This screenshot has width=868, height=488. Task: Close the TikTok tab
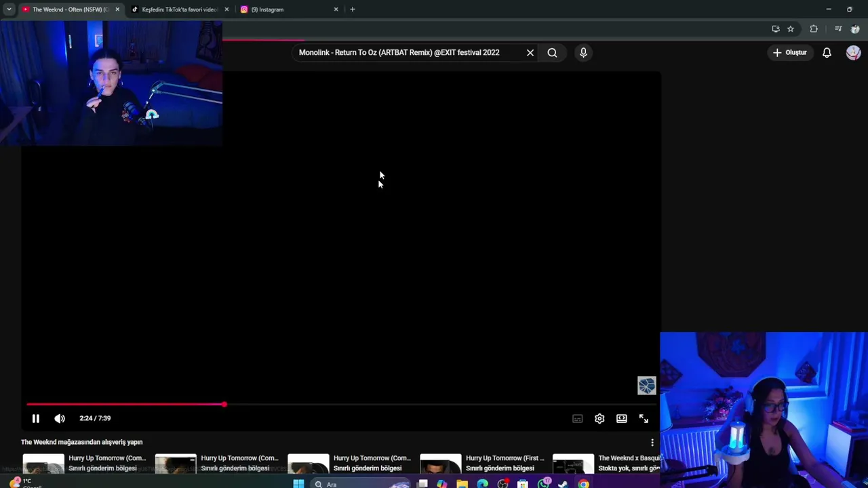pyautogui.click(x=226, y=9)
